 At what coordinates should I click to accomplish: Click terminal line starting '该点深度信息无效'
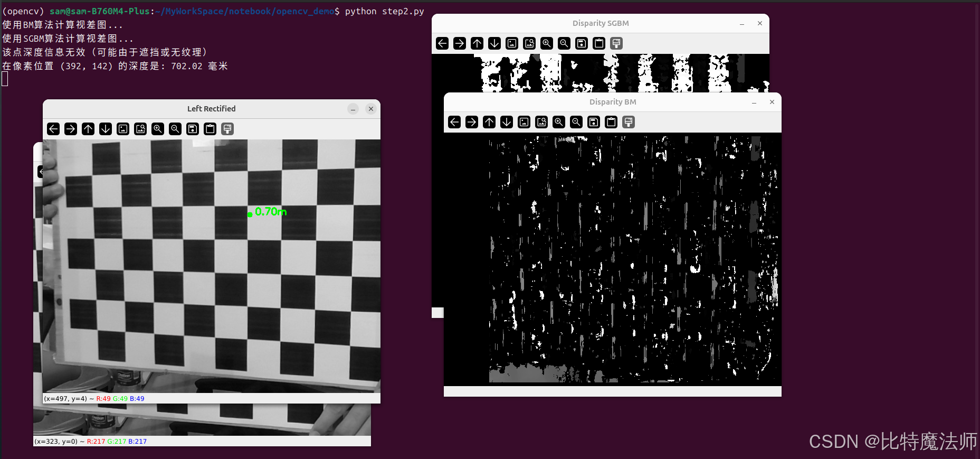[106, 52]
